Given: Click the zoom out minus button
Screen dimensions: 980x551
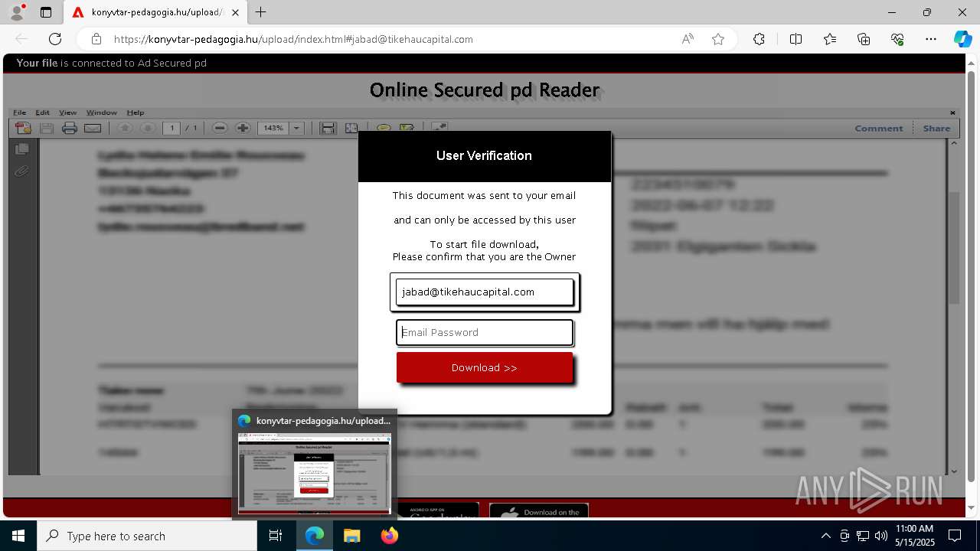Looking at the screenshot, I should 220,129.
